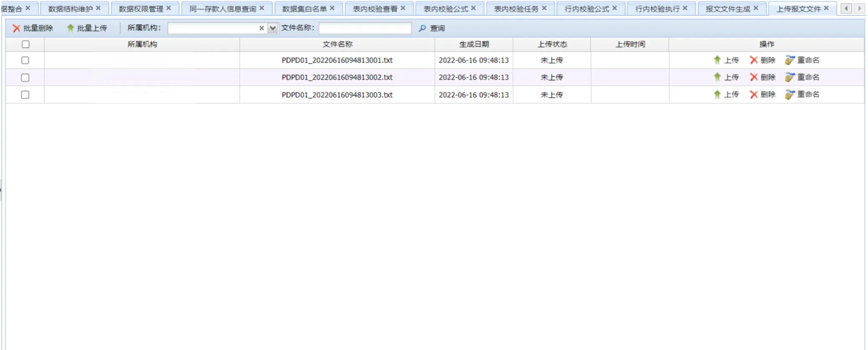Click the batch upload green arrow icon
Screen dimensions: 868x350
tap(70, 28)
